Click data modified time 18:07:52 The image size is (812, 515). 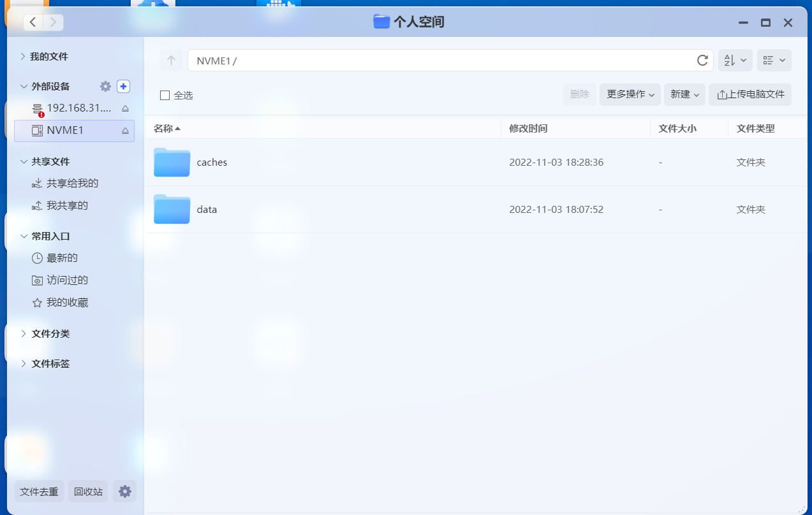click(x=556, y=210)
